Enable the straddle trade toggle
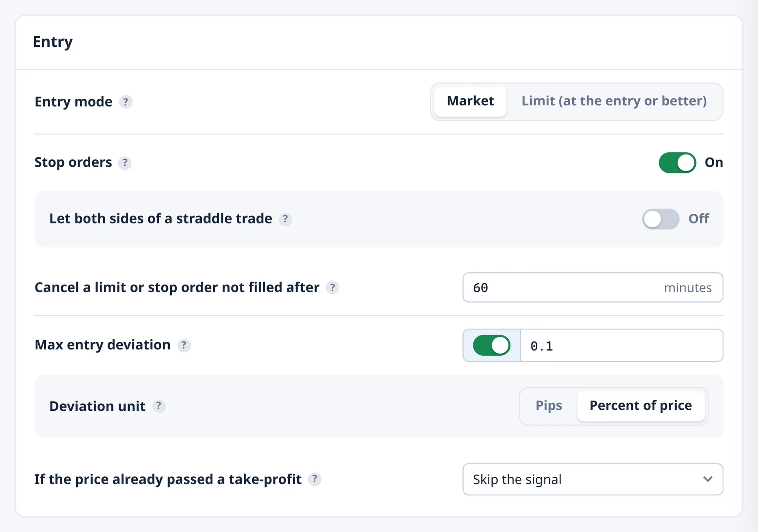The height and width of the screenshot is (532, 758). pyautogui.click(x=661, y=219)
